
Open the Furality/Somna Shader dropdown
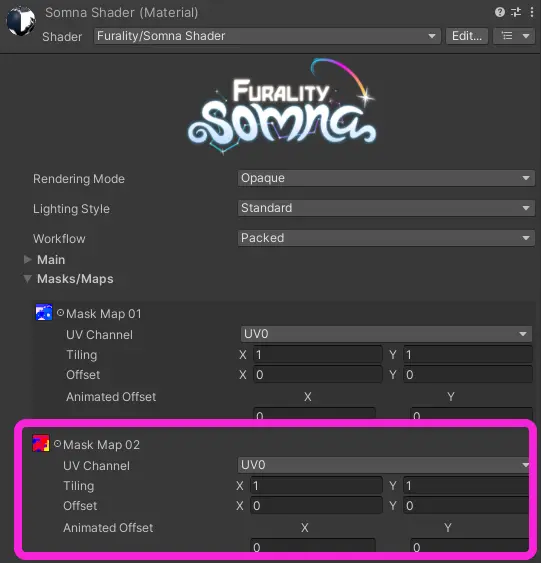(x=267, y=36)
